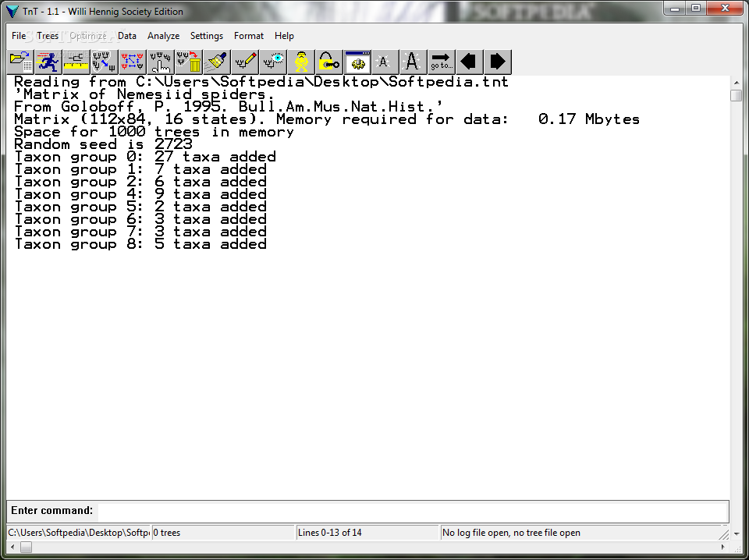The height and width of the screenshot is (560, 749).
Task: Click 'Taxon group 4: 9 taxa added'
Action: click(x=140, y=194)
